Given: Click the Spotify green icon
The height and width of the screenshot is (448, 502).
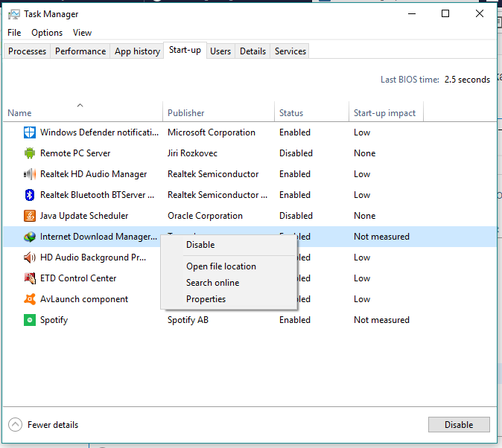Looking at the screenshot, I should click(30, 320).
